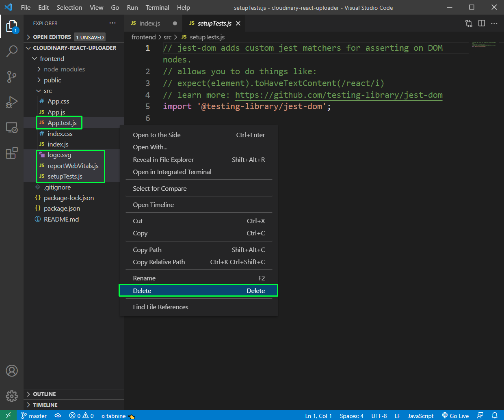504x420 pixels.
Task: Click the Visual Studio Code logo icon
Action: coord(8,7)
